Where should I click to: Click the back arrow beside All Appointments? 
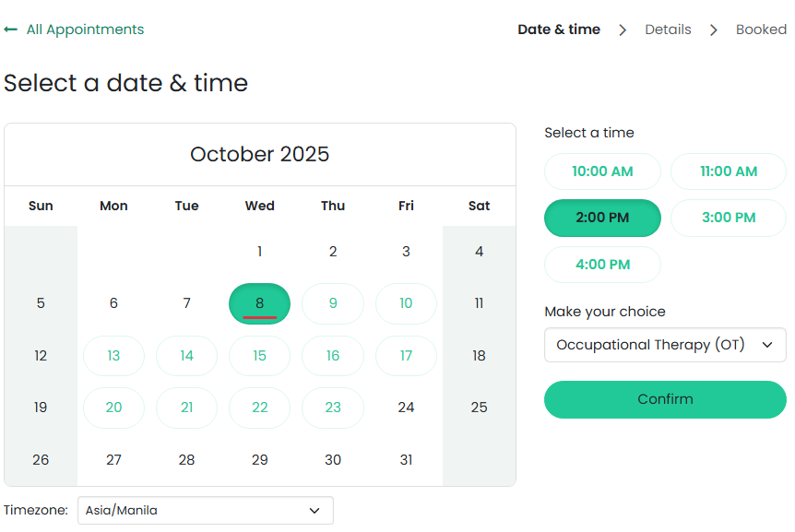(11, 30)
